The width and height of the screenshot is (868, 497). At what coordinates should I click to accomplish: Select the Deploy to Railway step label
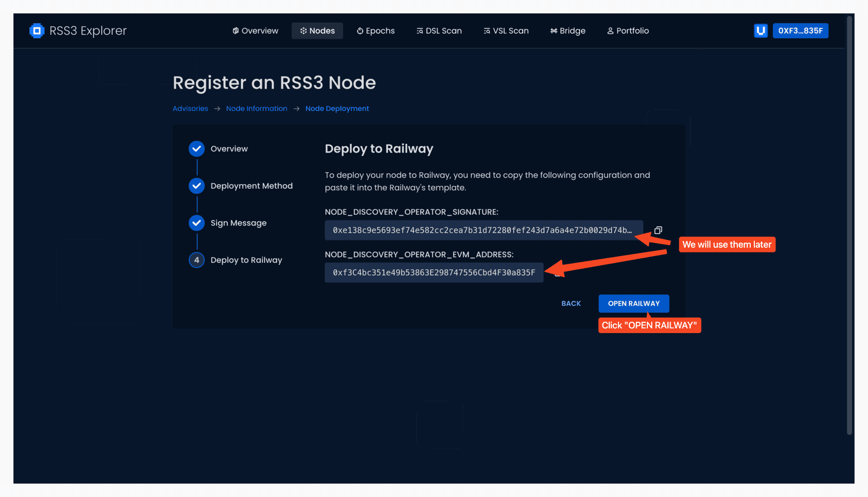(x=246, y=260)
